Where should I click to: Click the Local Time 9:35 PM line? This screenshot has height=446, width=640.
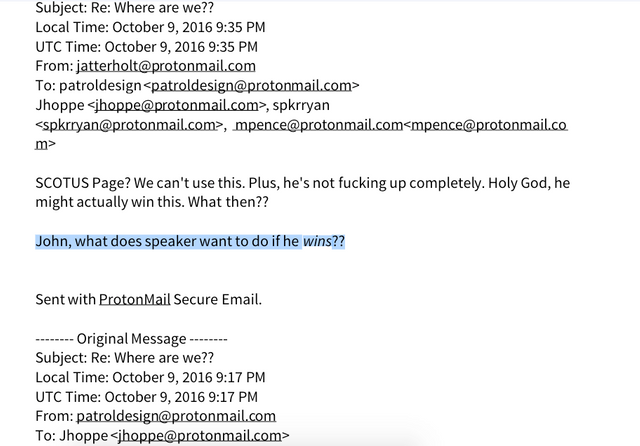coord(150,27)
